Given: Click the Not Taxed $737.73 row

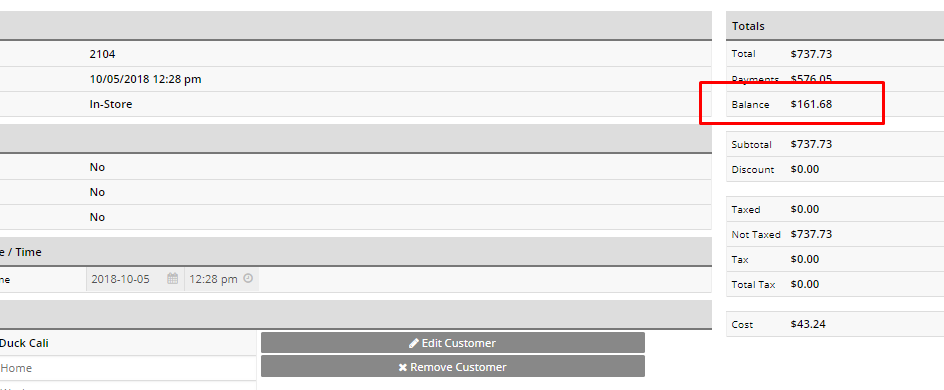Looking at the screenshot, I should tap(835, 234).
